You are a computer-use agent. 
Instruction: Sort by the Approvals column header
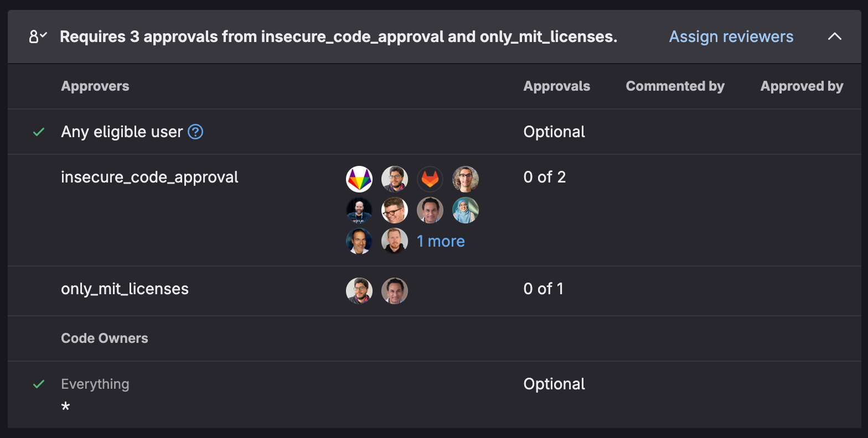tap(556, 86)
